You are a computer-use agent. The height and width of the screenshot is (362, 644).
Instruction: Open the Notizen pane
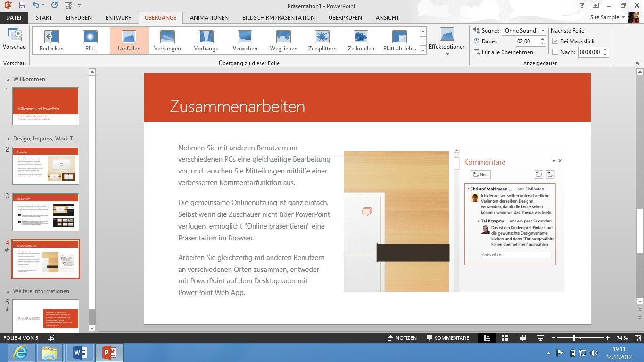[403, 337]
